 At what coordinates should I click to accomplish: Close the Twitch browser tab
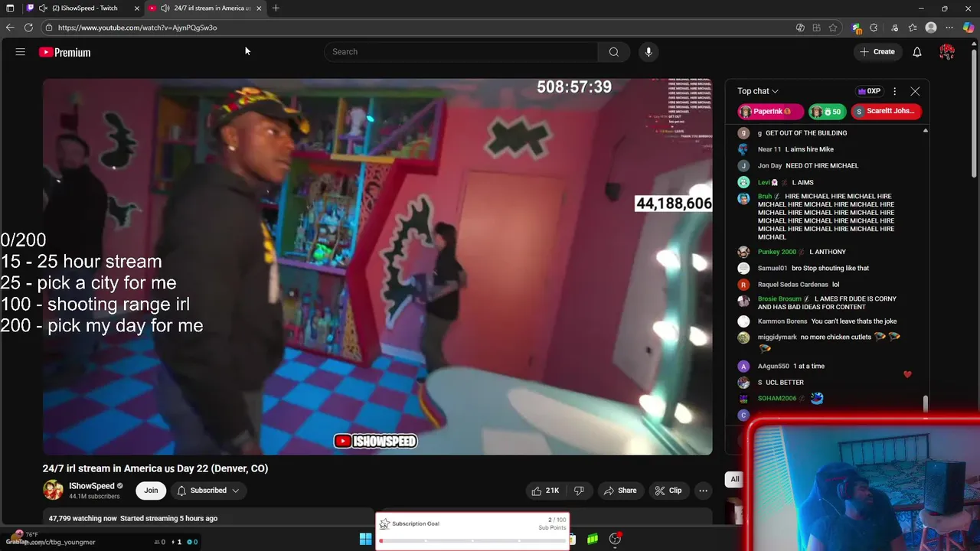pos(137,8)
